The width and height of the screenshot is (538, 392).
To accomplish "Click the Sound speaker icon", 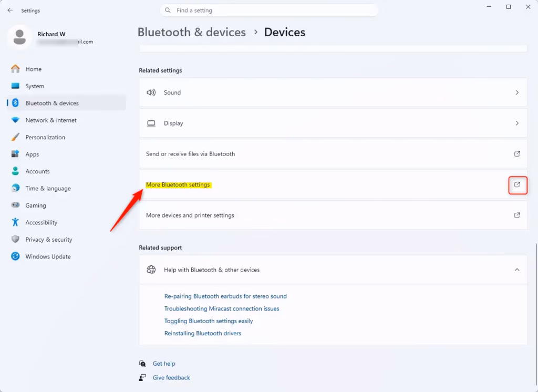I will click(x=151, y=92).
